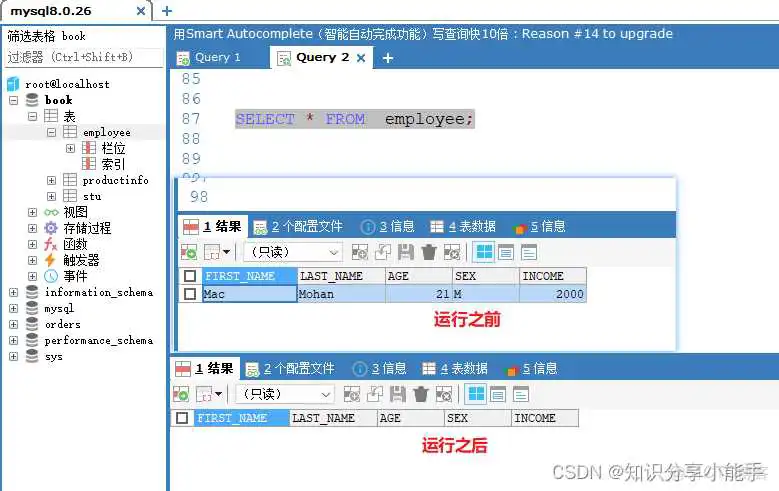Duplicate current row in the upper result toolbar

(383, 252)
